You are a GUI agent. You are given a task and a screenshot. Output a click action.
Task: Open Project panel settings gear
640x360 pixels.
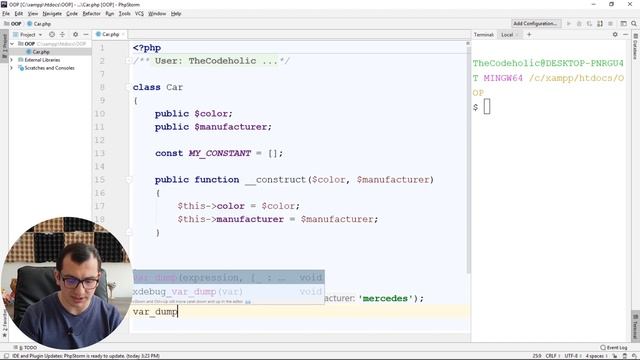tap(76, 35)
